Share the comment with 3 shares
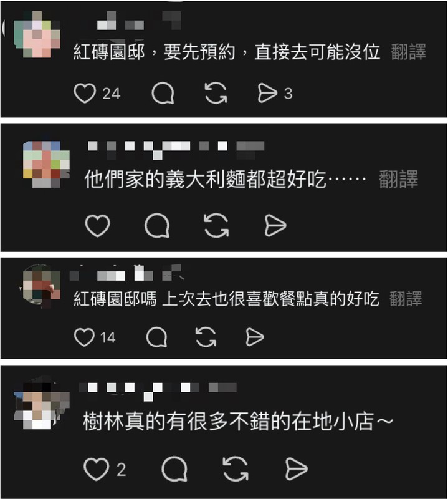Viewport: 448px width, 499px height. (x=267, y=93)
